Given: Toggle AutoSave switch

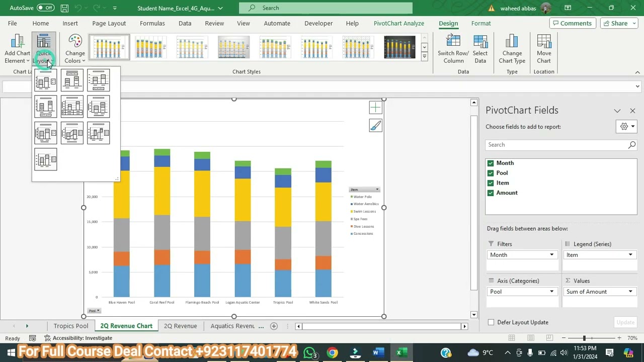Looking at the screenshot, I should (45, 8).
